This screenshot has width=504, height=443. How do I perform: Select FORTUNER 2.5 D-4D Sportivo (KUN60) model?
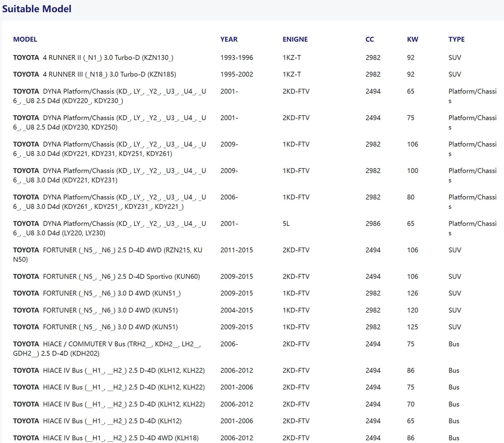106,277
